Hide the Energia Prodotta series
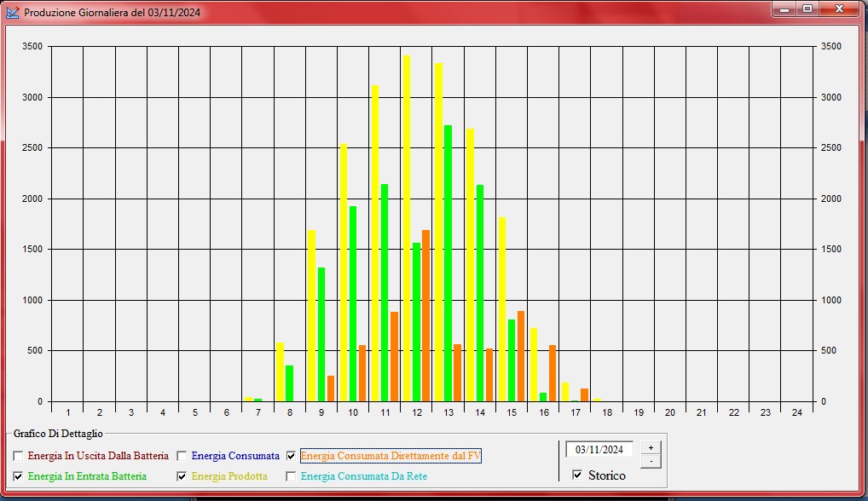 182,476
